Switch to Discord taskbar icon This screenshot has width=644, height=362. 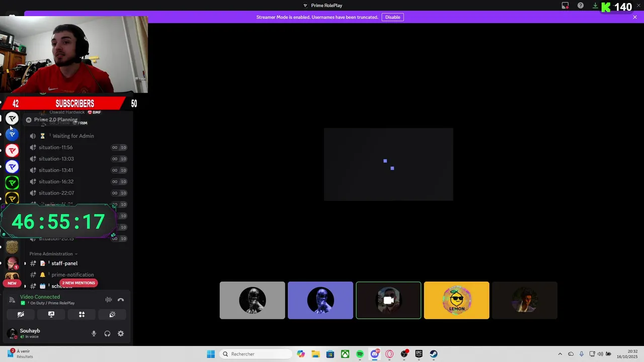pos(374,354)
